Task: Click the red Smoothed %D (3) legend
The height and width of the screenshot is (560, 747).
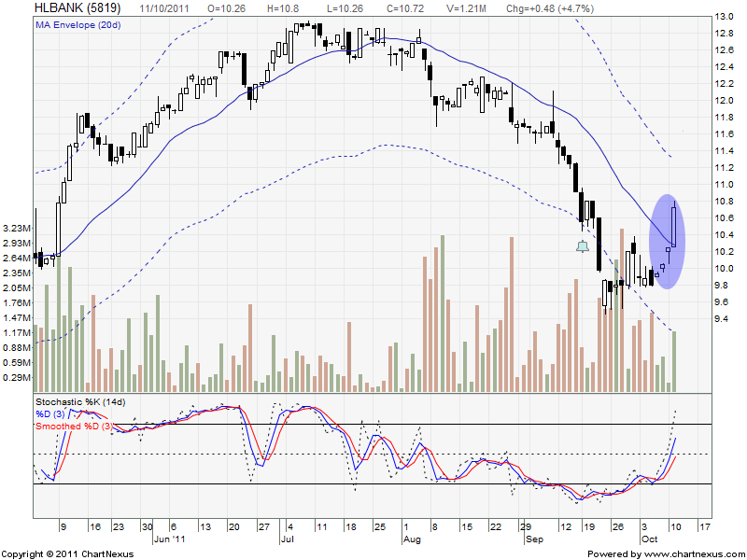Action: point(75,426)
